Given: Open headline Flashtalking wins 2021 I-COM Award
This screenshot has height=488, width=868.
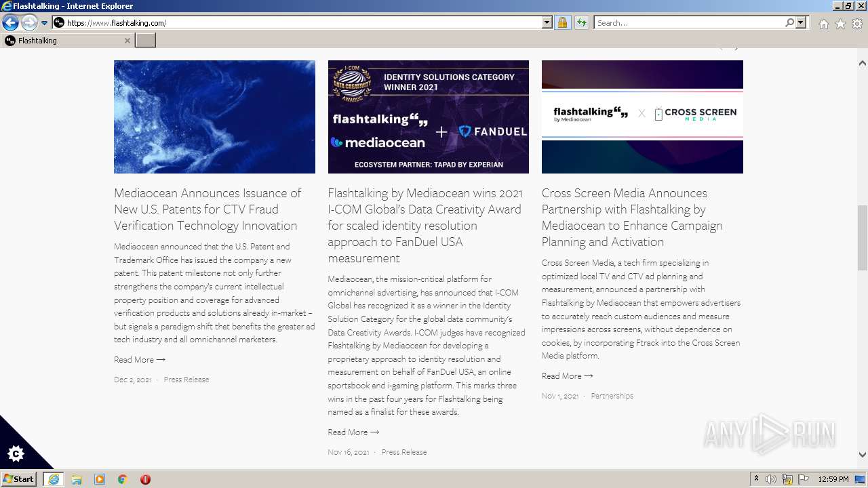Looking at the screenshot, I should coord(425,226).
